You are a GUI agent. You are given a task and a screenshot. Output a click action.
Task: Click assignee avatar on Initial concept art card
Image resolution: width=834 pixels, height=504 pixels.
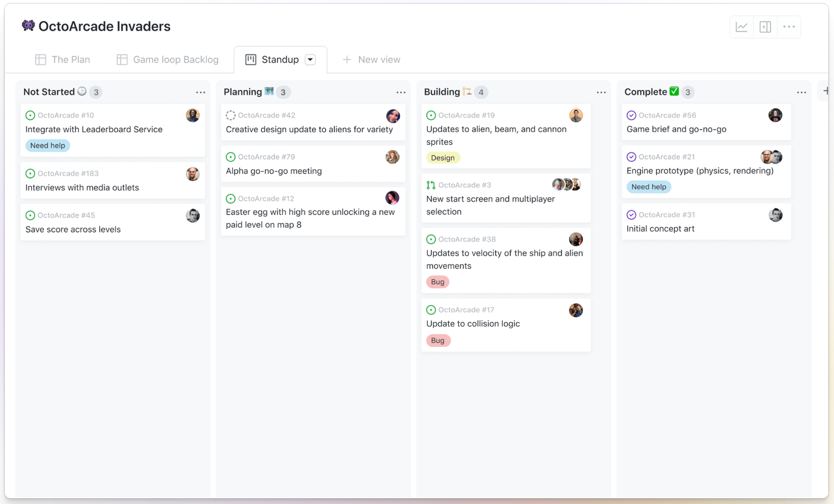coord(776,215)
